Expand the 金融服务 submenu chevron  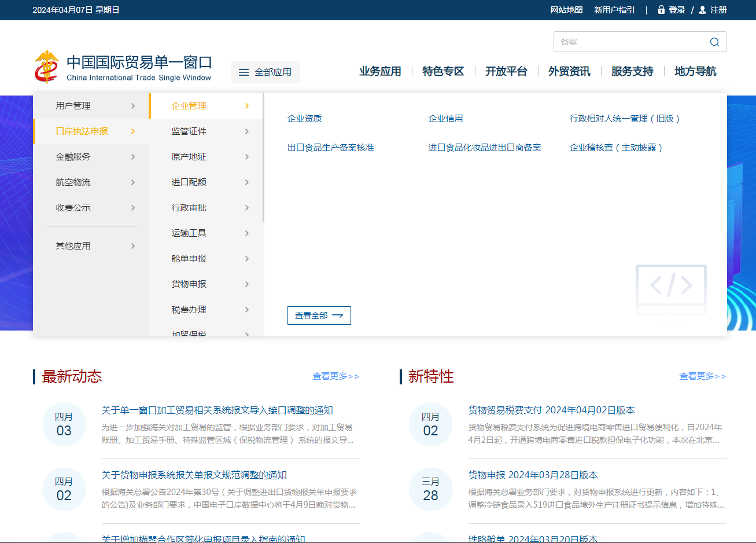[133, 157]
